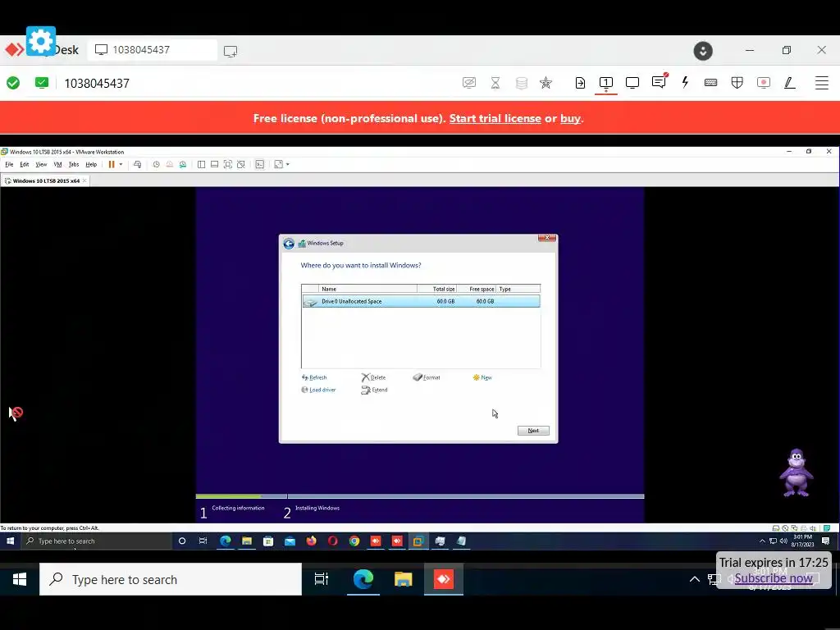Open VMware Help menu

point(92,164)
